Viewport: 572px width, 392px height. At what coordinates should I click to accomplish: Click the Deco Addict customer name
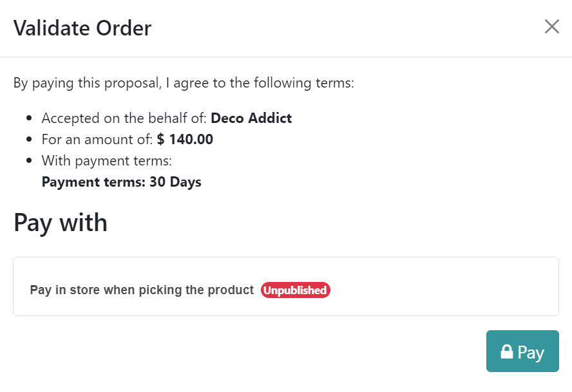[251, 118]
